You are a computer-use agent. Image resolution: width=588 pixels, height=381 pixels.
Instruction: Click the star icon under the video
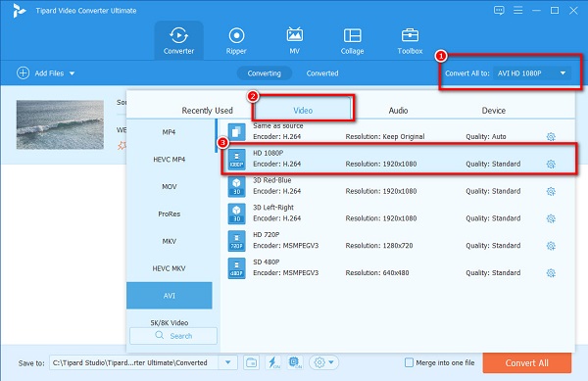[122, 145]
